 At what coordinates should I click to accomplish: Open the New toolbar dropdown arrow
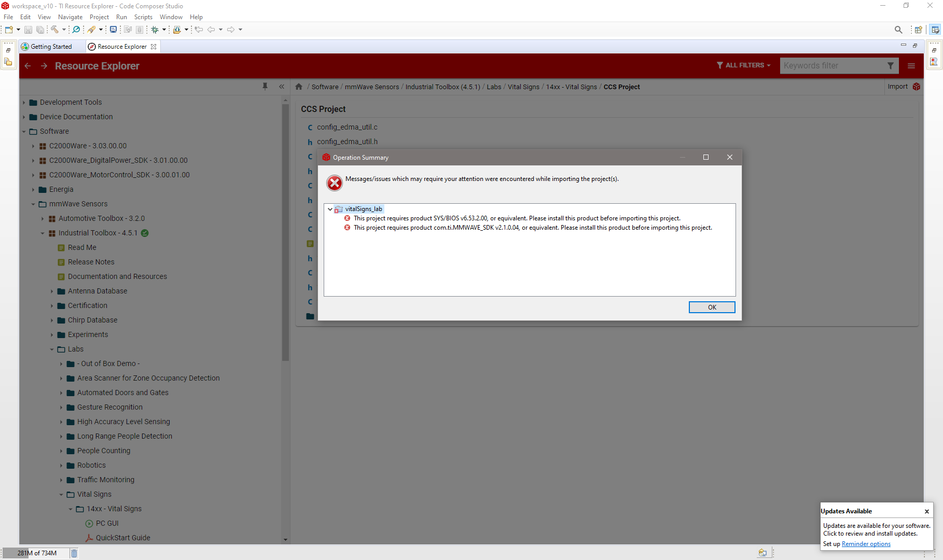[x=18, y=30]
